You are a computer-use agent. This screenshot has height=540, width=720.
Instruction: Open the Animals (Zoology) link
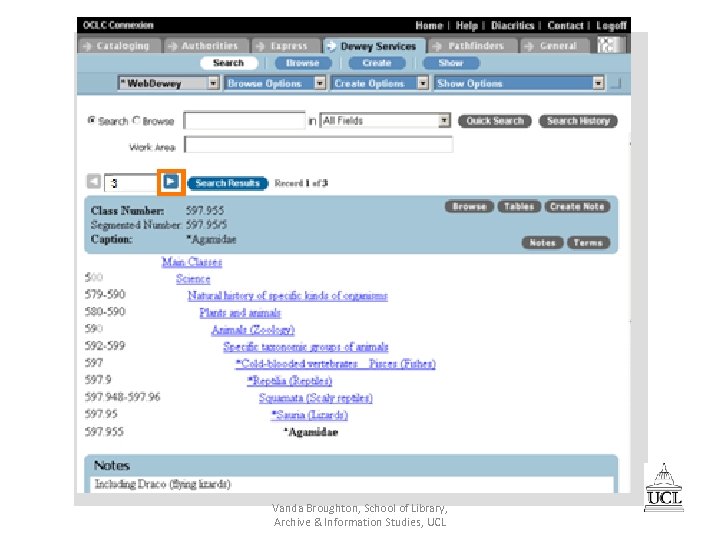(x=253, y=330)
